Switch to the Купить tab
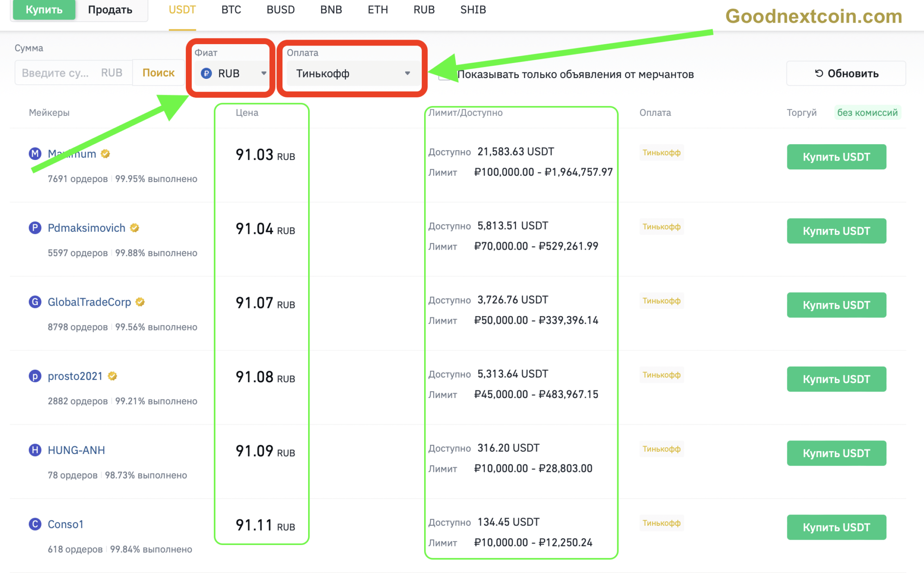The image size is (924, 573). (x=44, y=9)
